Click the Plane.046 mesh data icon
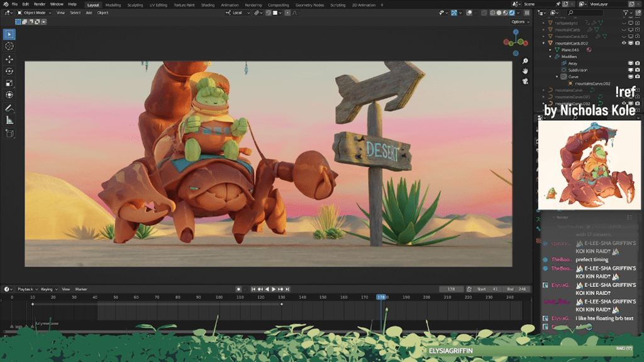Screen dimensions: 644x362 [557, 50]
